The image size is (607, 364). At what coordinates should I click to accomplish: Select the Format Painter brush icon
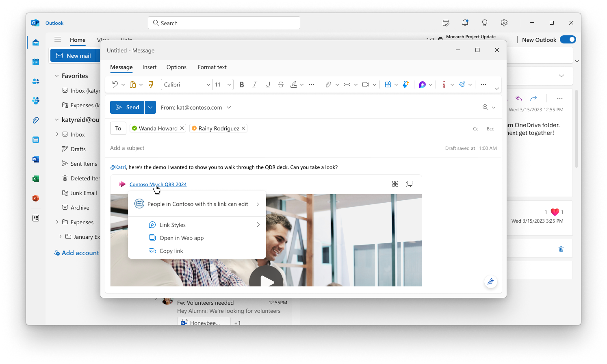coord(151,84)
